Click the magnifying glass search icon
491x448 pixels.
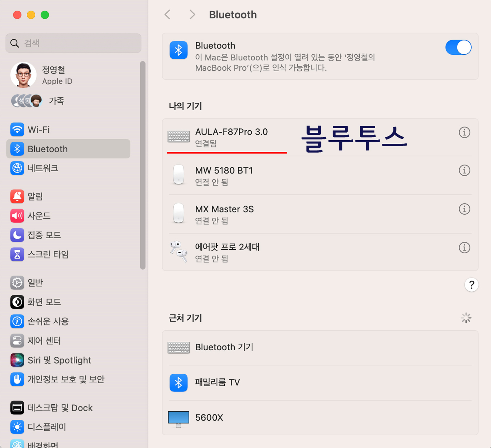(x=15, y=43)
